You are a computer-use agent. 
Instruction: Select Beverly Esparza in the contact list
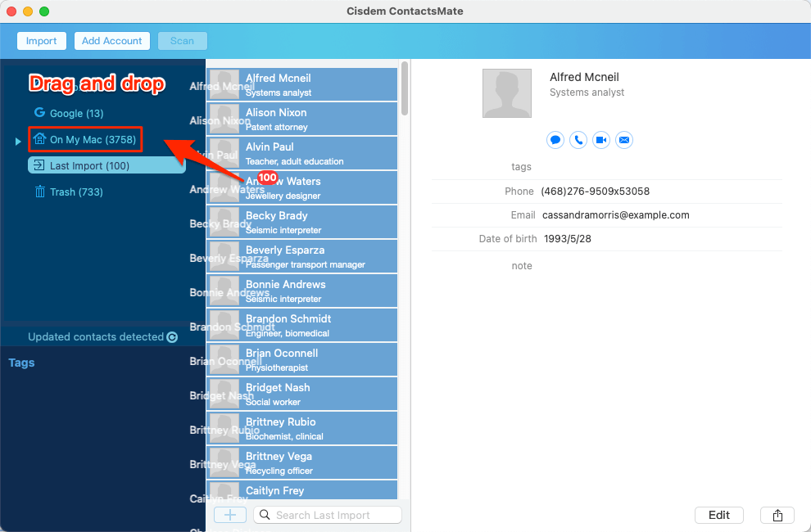pos(301,256)
